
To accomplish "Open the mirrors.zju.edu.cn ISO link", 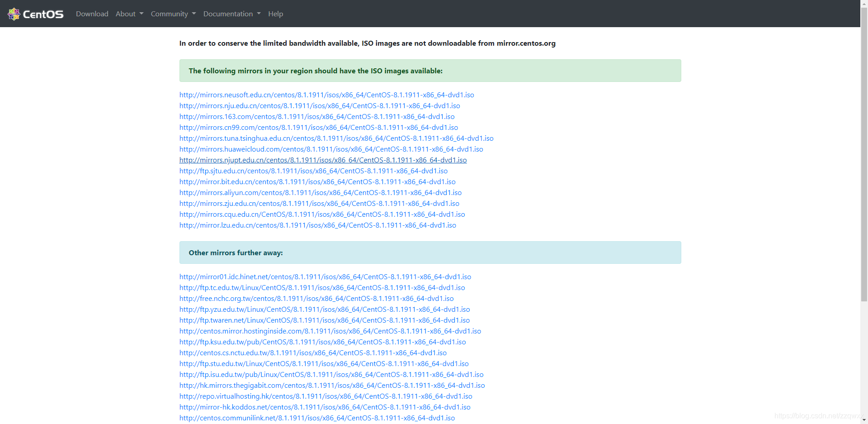I will [319, 204].
